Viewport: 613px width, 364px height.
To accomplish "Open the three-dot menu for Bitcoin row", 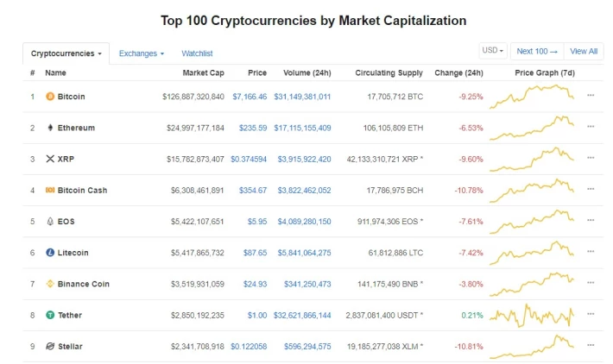I will (x=591, y=95).
